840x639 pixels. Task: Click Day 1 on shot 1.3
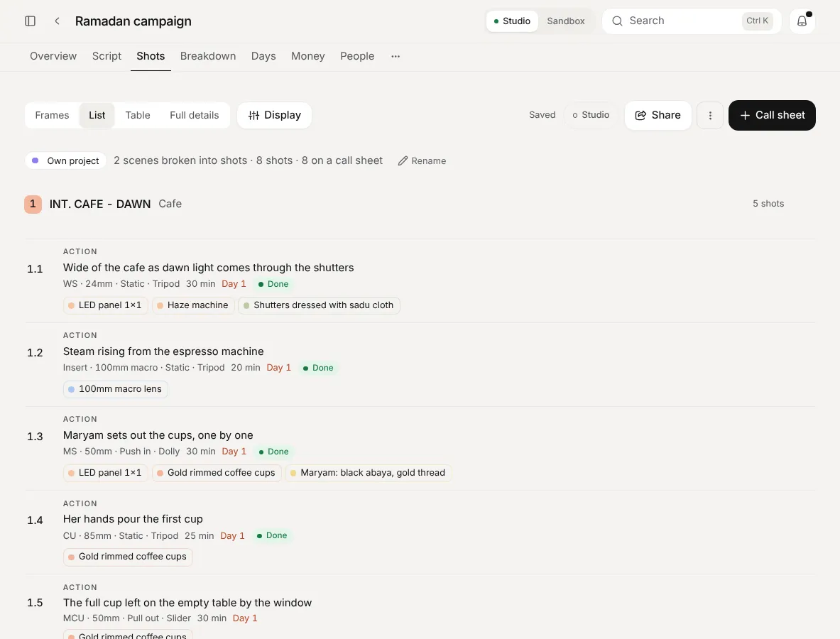[x=234, y=452]
